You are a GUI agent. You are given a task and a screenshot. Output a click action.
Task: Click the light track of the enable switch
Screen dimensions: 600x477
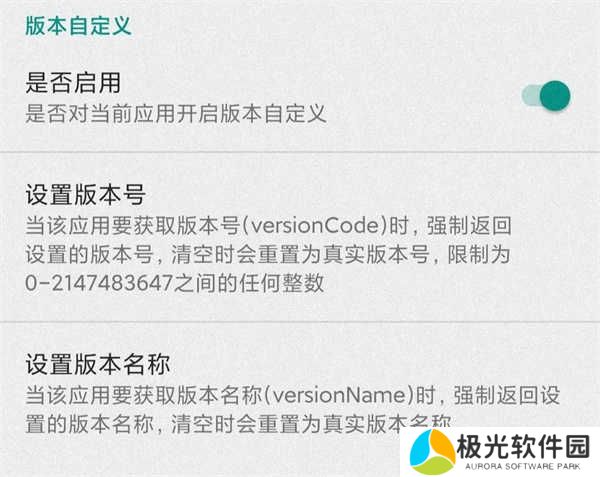531,96
